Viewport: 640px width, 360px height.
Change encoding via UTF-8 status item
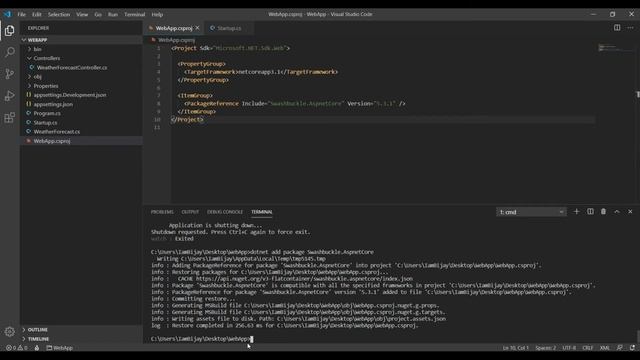coord(569,348)
